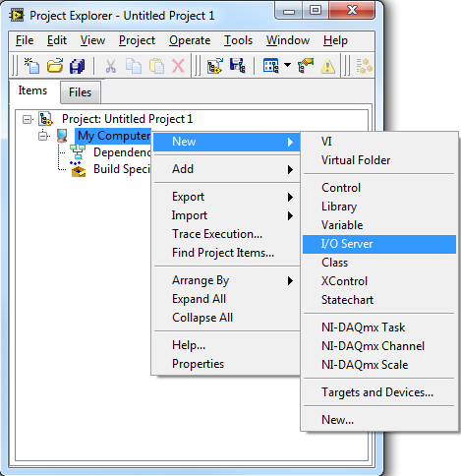Viewport: 461px width, 476px height.
Task: Choose Trace Execution... from context menu
Action: [x=227, y=234]
